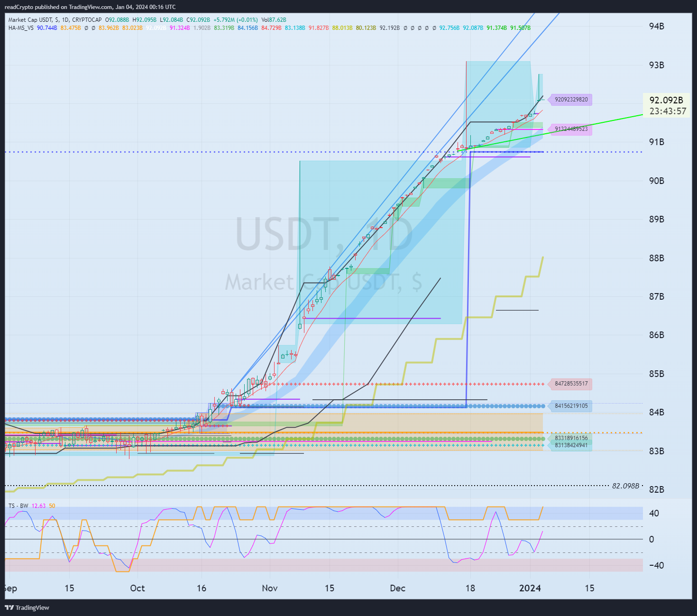Click the 90B price axis label
The image size is (697, 616).
click(657, 181)
